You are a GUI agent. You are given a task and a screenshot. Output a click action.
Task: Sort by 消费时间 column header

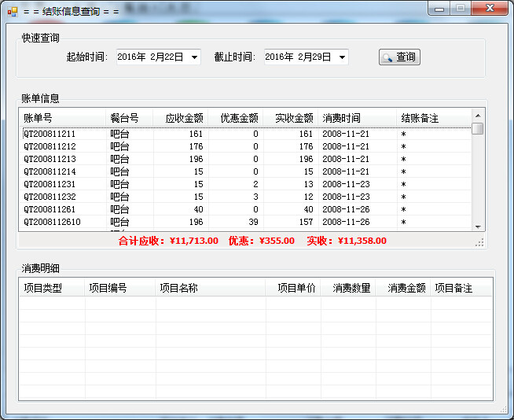tap(358, 118)
